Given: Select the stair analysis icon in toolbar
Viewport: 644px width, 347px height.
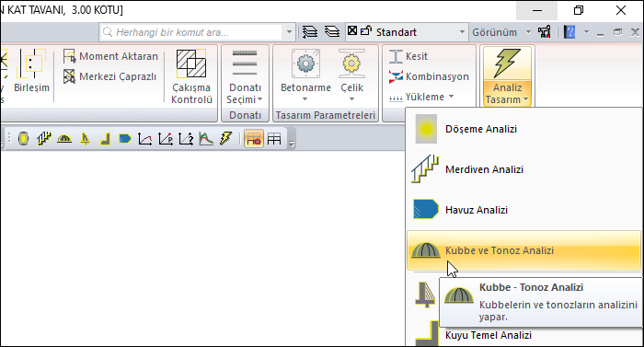Looking at the screenshot, I should [x=44, y=139].
